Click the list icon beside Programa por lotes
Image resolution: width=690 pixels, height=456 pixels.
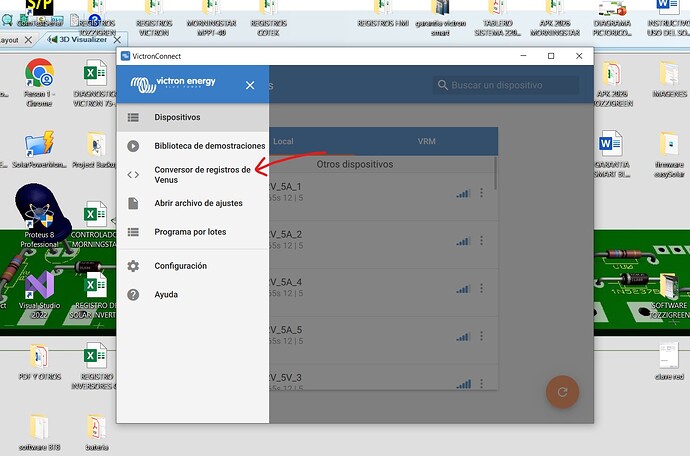tap(133, 232)
